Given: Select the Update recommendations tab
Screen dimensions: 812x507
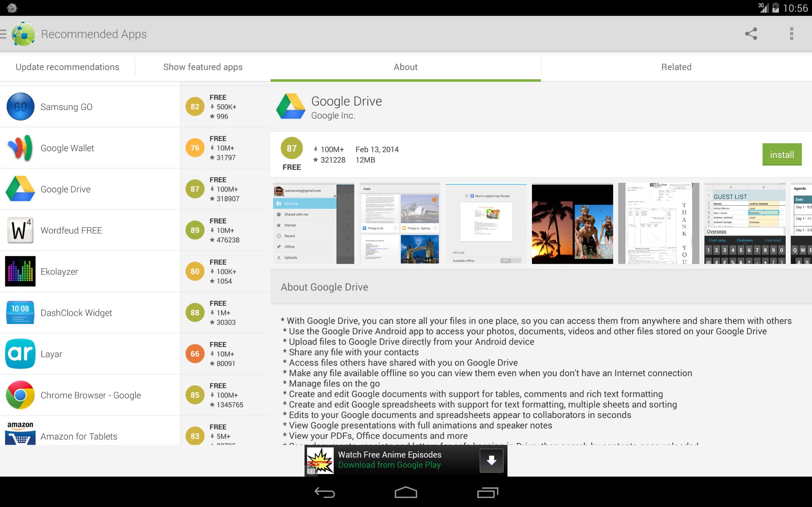Looking at the screenshot, I should tap(67, 67).
